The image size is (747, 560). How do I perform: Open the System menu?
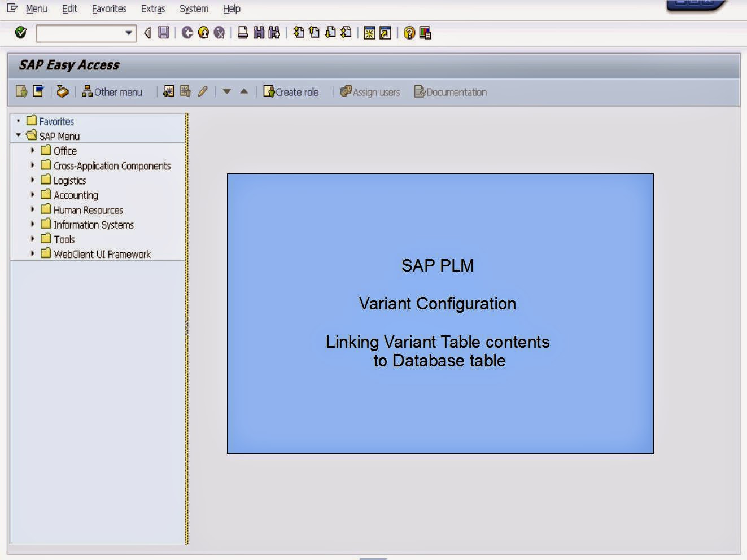pos(193,8)
